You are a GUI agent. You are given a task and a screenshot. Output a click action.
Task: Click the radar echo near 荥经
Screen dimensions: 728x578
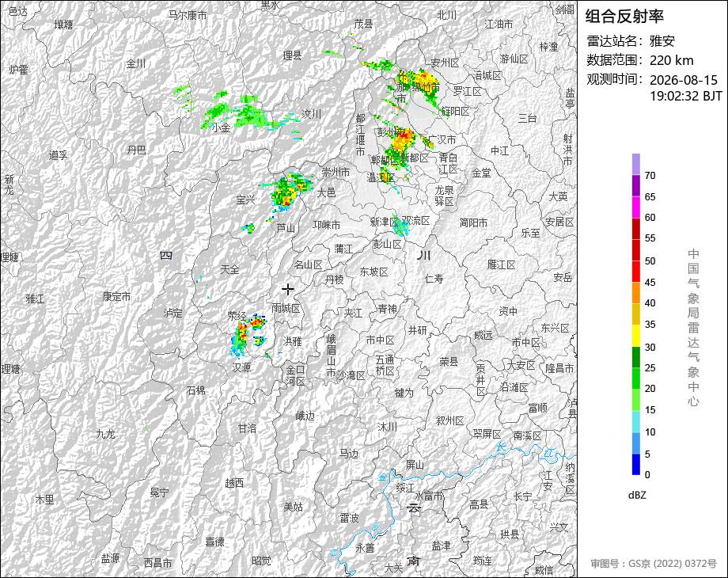click(248, 333)
